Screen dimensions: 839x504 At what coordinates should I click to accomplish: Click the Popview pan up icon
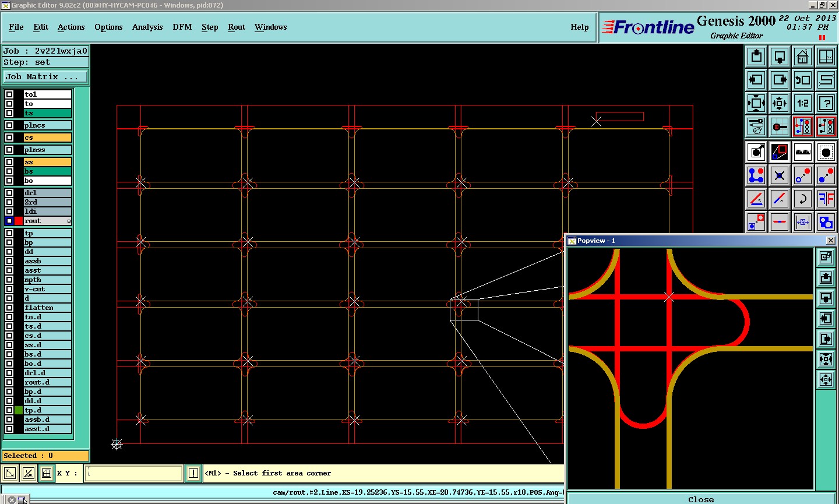tap(826, 277)
